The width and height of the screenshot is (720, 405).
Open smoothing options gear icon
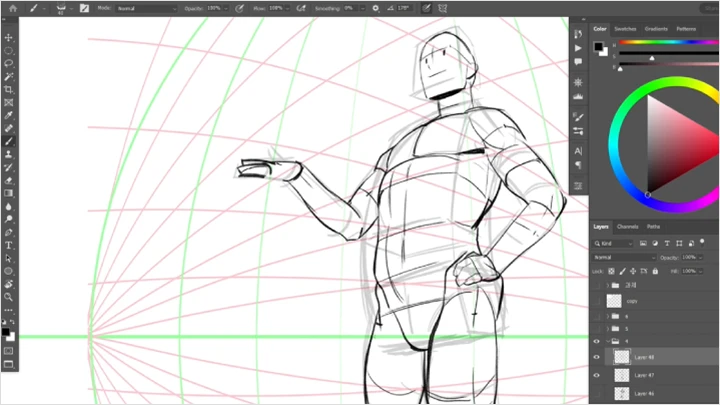376,8
